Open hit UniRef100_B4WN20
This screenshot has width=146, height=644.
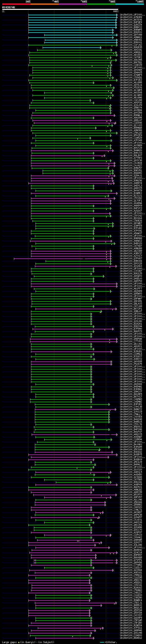(x=131, y=151)
